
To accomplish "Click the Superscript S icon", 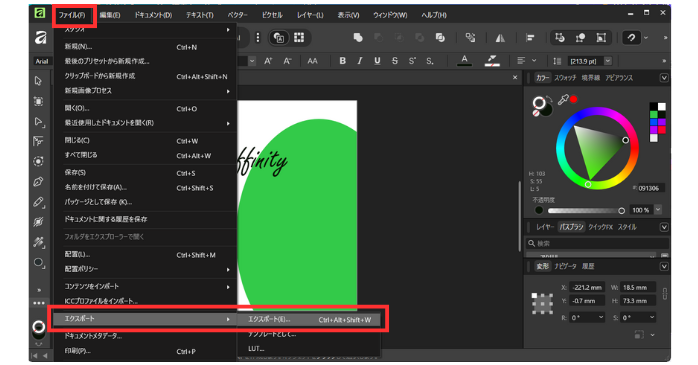I will tap(412, 61).
